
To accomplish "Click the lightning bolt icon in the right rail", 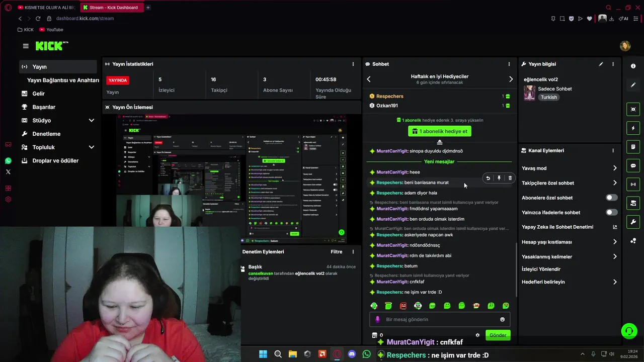I will (x=633, y=128).
